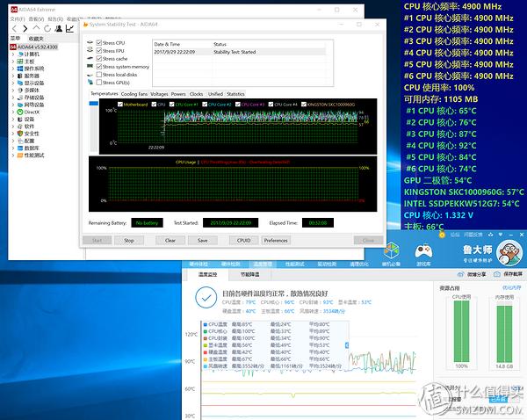
Task: Enable the Stress local disks checkbox
Action: (x=99, y=75)
